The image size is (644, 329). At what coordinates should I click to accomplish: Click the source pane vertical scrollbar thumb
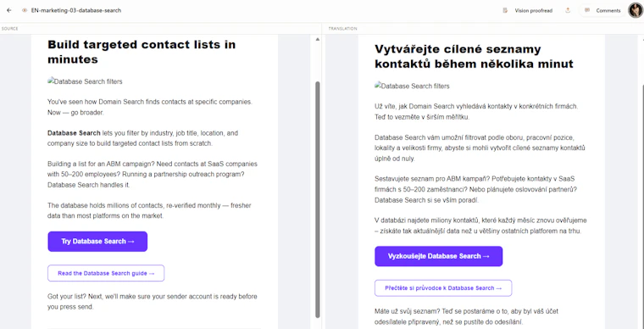coord(317,199)
